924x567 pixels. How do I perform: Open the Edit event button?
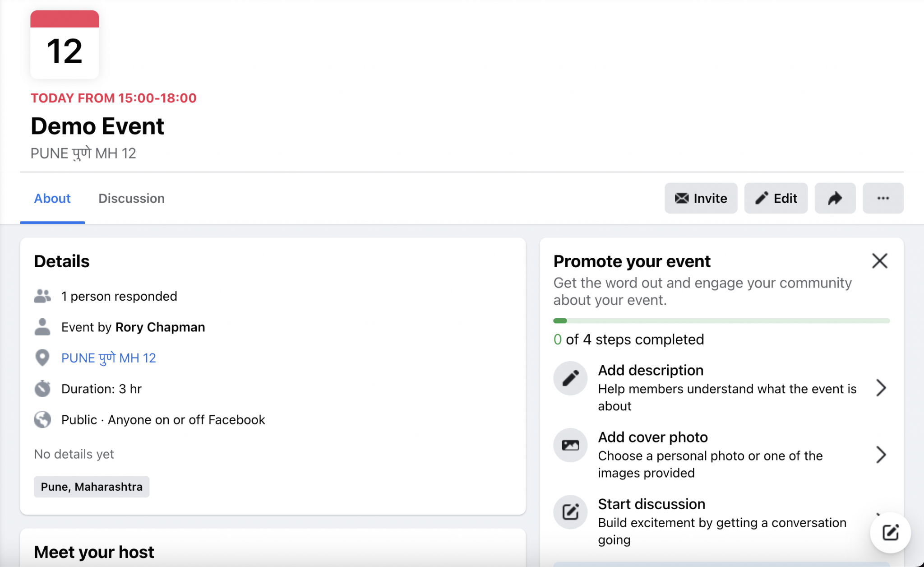coord(776,198)
